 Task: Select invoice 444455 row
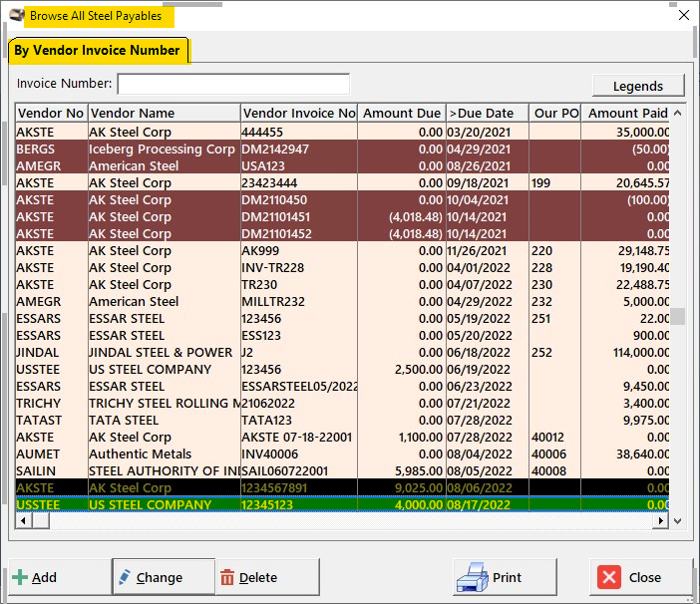tap(342, 132)
